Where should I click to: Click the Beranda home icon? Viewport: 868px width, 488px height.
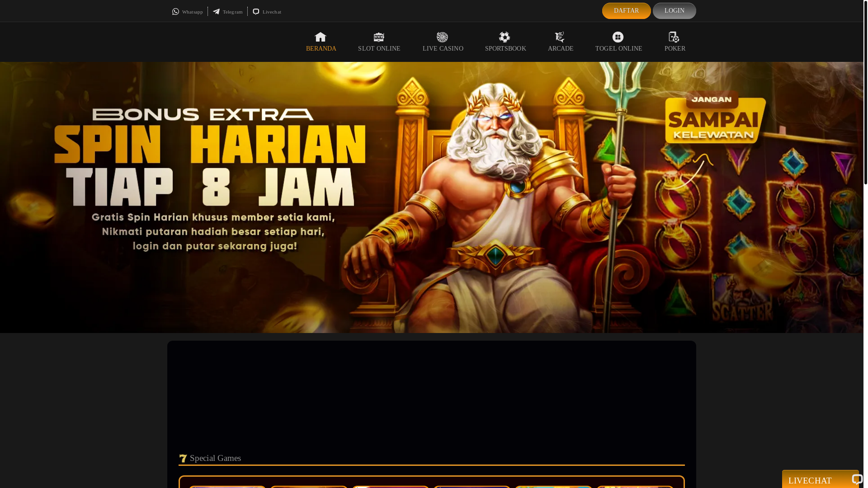[x=321, y=37]
